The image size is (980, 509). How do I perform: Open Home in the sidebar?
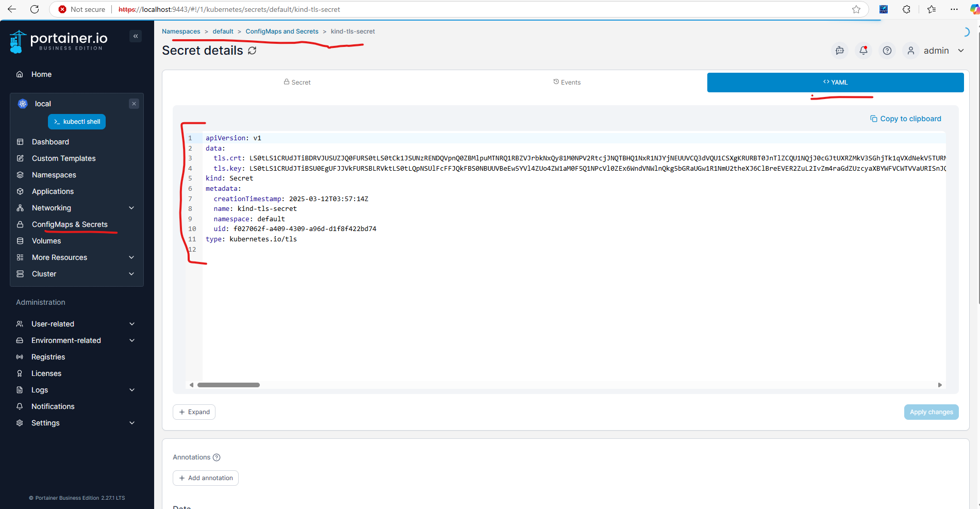[x=41, y=74]
